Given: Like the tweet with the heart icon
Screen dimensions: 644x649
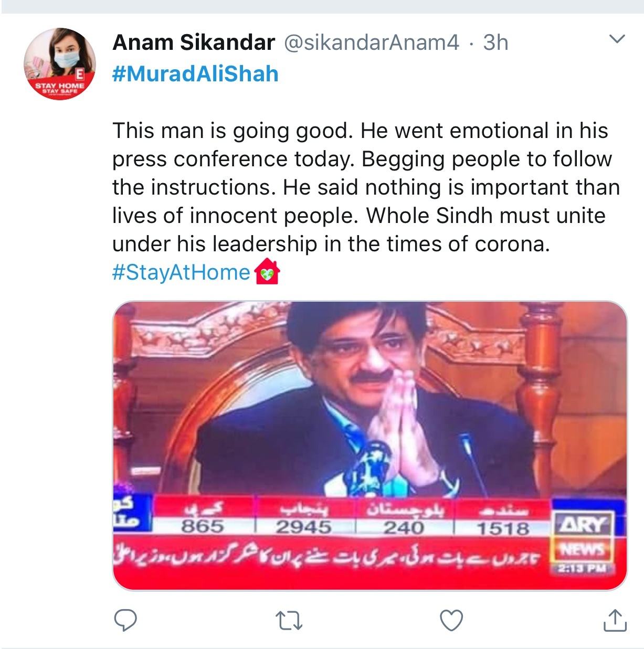Looking at the screenshot, I should 451,621.
